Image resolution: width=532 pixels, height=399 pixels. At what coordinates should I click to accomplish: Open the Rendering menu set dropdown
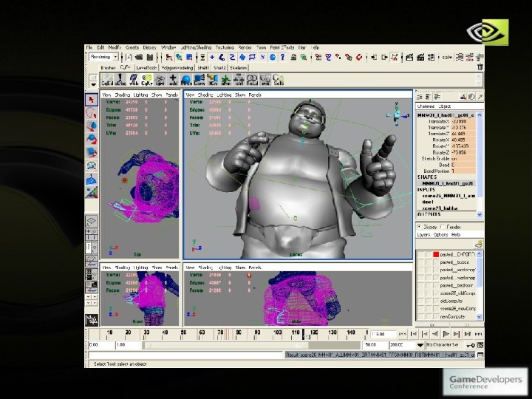click(x=116, y=57)
